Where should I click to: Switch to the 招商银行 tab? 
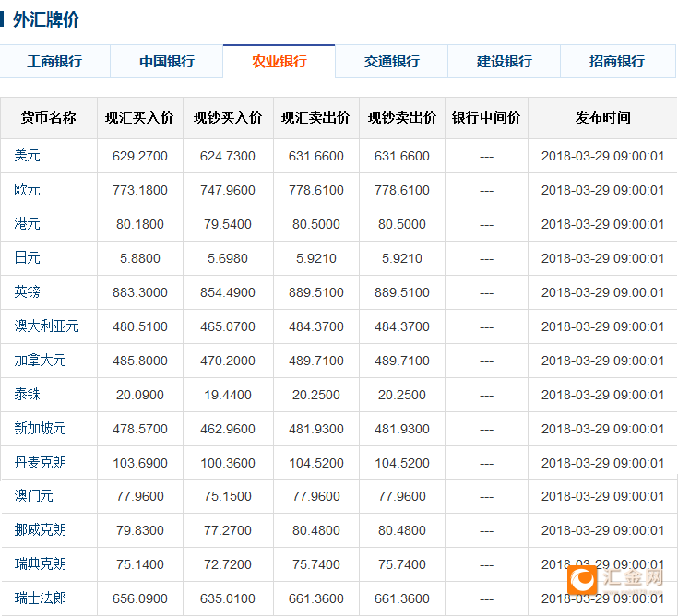click(x=617, y=62)
